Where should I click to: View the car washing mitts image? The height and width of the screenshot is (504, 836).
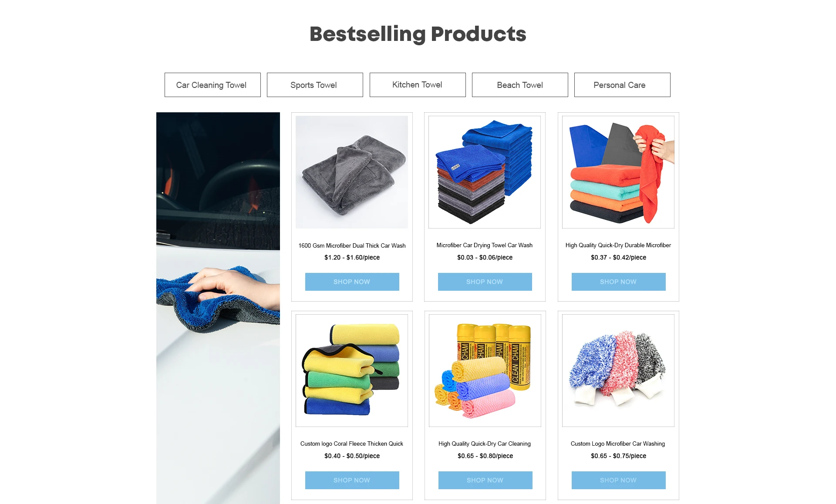618,370
